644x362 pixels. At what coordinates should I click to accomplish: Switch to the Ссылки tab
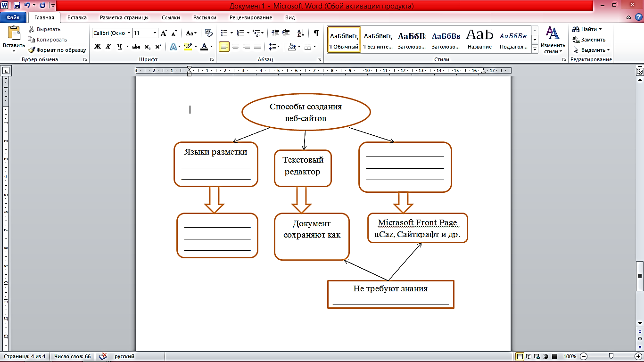pos(171,17)
